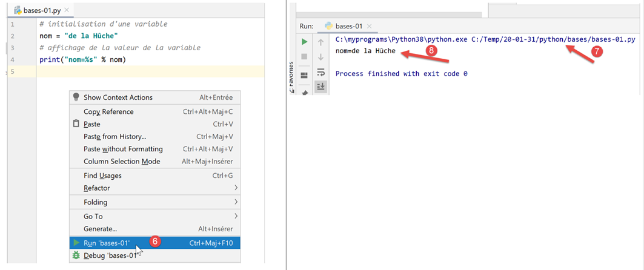Switch to the bases-01 Run tab
This screenshot has height=270, width=644.
click(x=344, y=26)
